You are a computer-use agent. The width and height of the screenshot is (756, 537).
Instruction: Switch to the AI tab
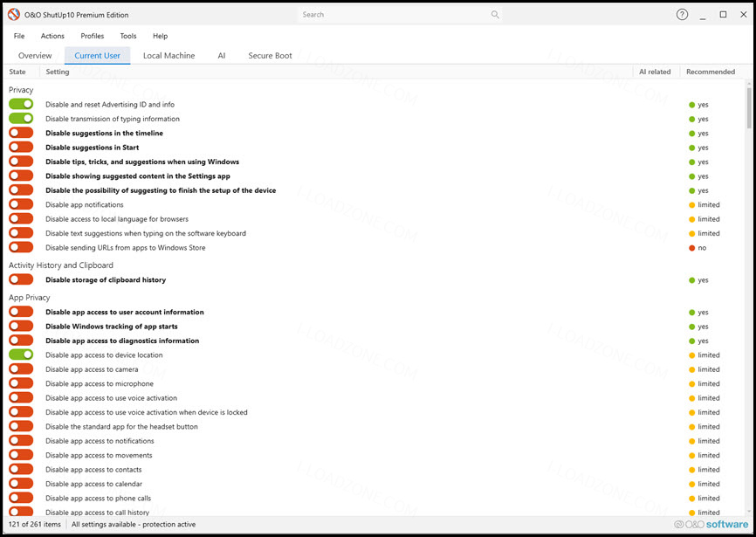click(222, 55)
